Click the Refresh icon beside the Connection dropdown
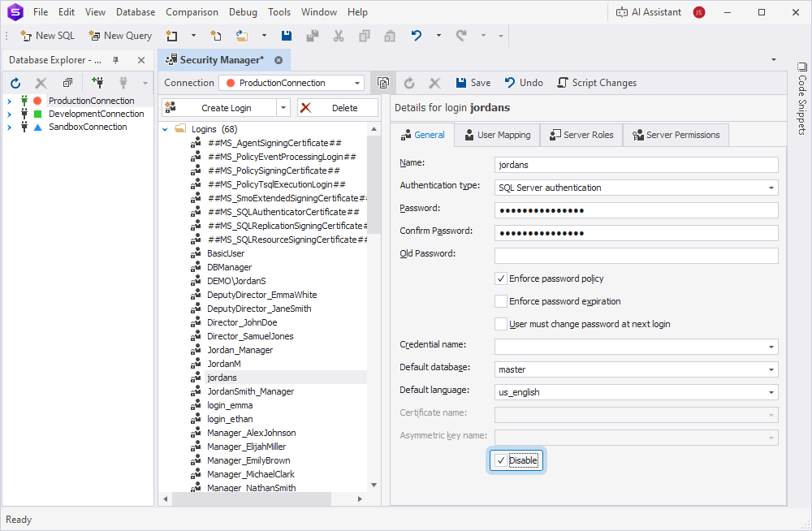This screenshot has height=531, width=812. point(408,82)
